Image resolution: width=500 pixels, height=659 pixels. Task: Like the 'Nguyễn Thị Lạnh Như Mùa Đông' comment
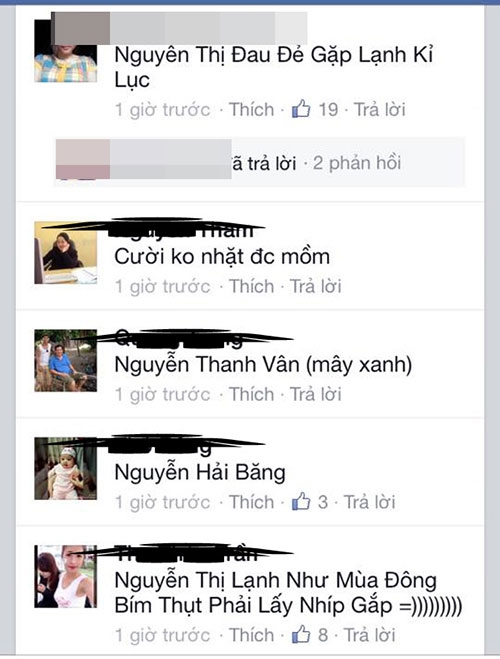tap(251, 635)
